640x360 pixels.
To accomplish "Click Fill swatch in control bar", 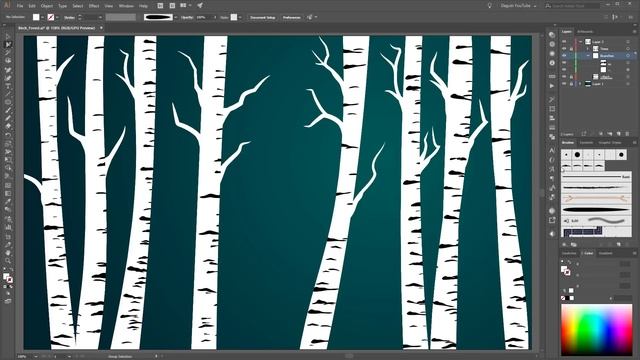I will [x=36, y=17].
